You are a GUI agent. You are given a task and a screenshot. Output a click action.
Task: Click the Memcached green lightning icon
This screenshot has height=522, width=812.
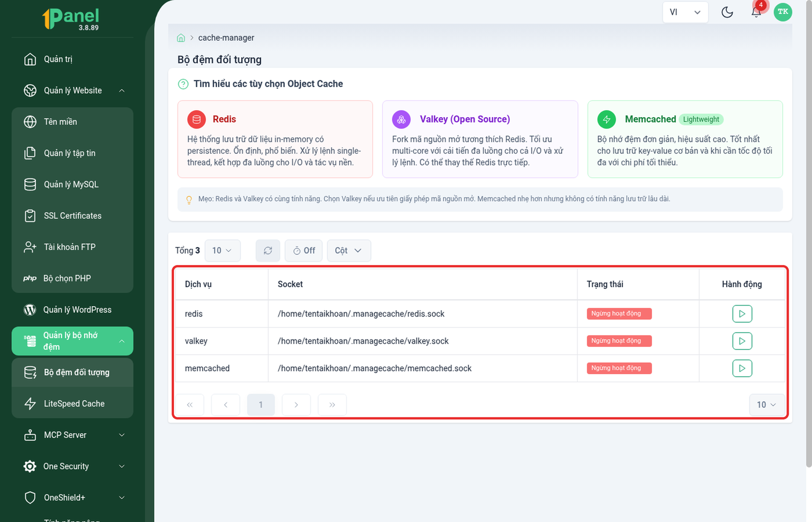click(607, 119)
